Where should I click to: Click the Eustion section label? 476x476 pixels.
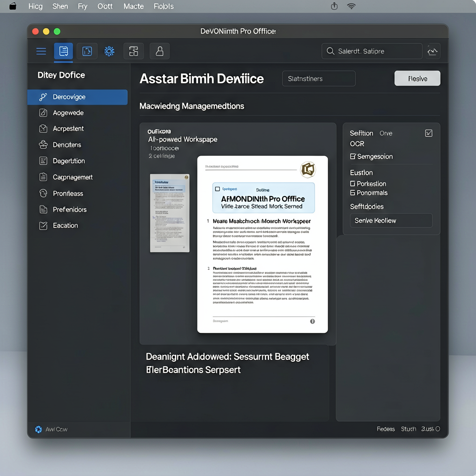(361, 172)
